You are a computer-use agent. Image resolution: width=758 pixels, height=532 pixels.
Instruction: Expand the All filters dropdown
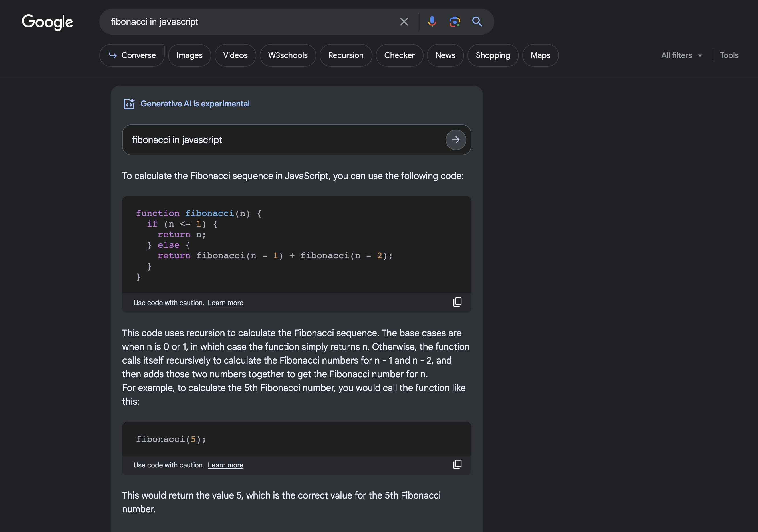[x=682, y=55]
